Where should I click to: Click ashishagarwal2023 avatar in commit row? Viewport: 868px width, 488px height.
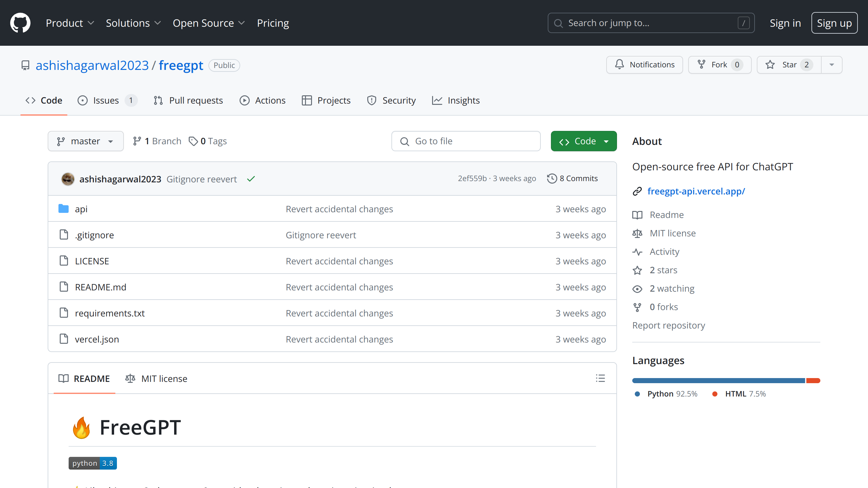pyautogui.click(x=68, y=179)
